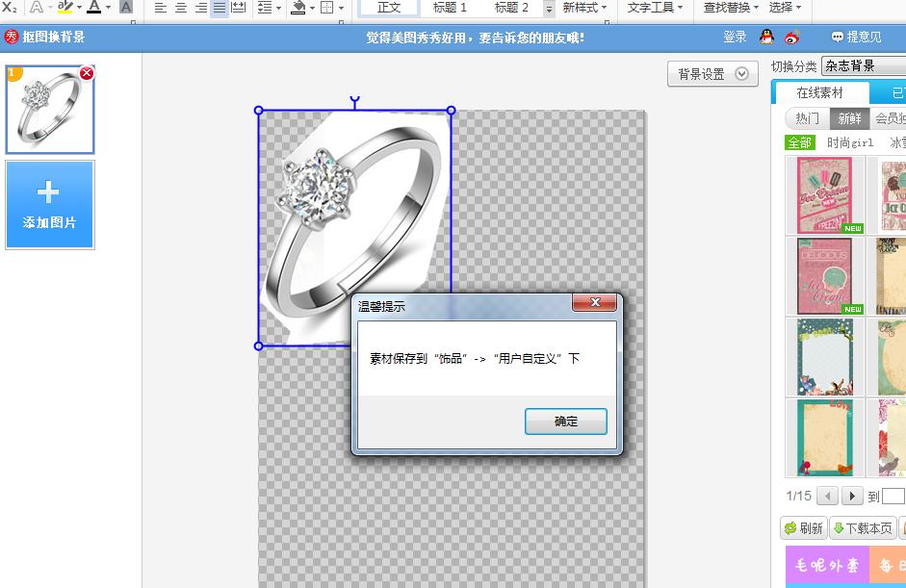The image size is (906, 588).
Task: Pick the Ice Cream magazine background thumbnail
Action: tap(824, 195)
